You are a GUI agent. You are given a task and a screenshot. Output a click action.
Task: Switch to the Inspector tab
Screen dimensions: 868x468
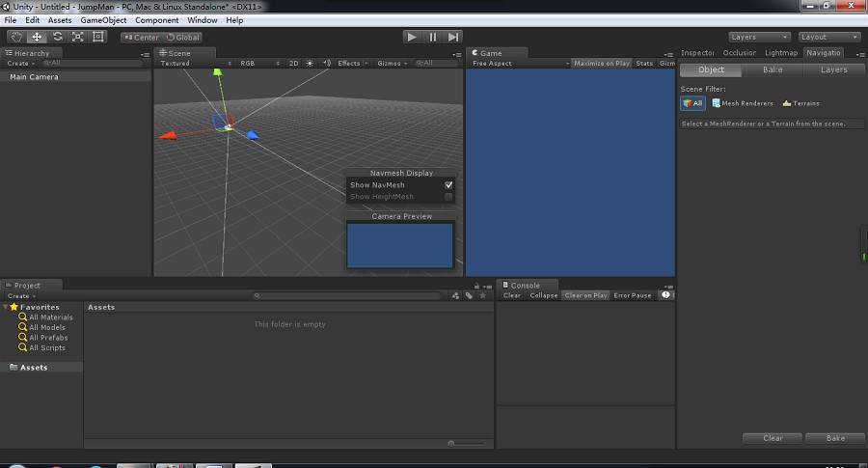(697, 53)
